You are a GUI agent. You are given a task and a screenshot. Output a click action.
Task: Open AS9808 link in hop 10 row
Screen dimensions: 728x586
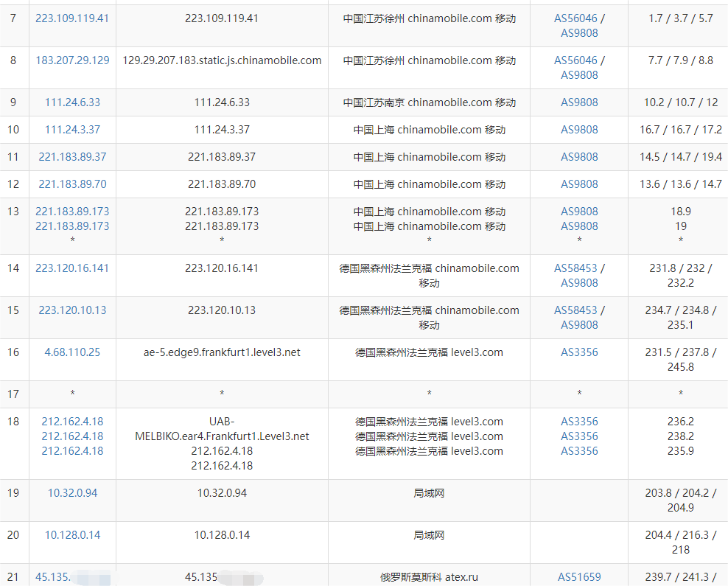(579, 130)
